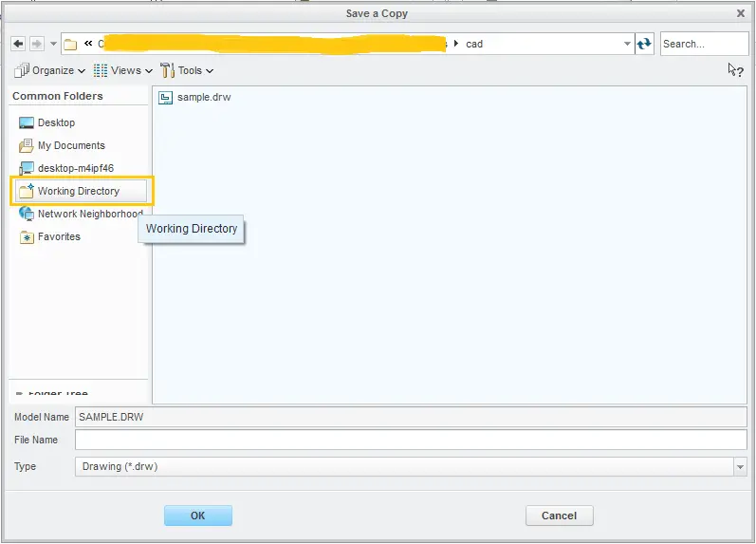Screen dimensions: 756x544
Task: Click the refresh icon beside address bar
Action: coord(645,44)
